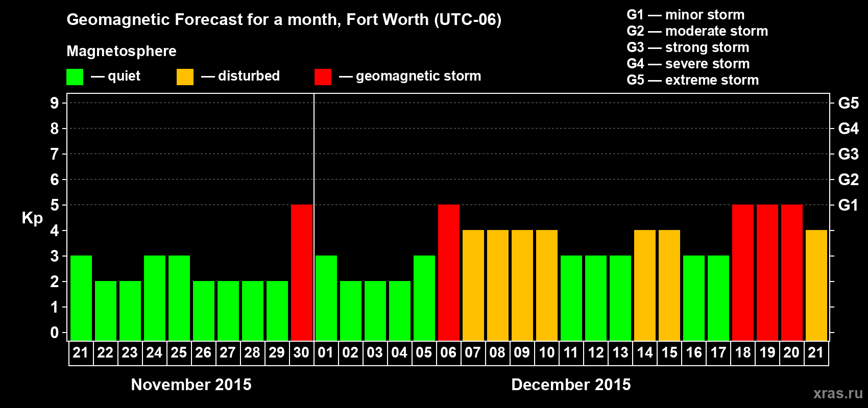Image resolution: width=868 pixels, height=408 pixels.
Task: Click the green bar for December 17
Action: (718, 298)
